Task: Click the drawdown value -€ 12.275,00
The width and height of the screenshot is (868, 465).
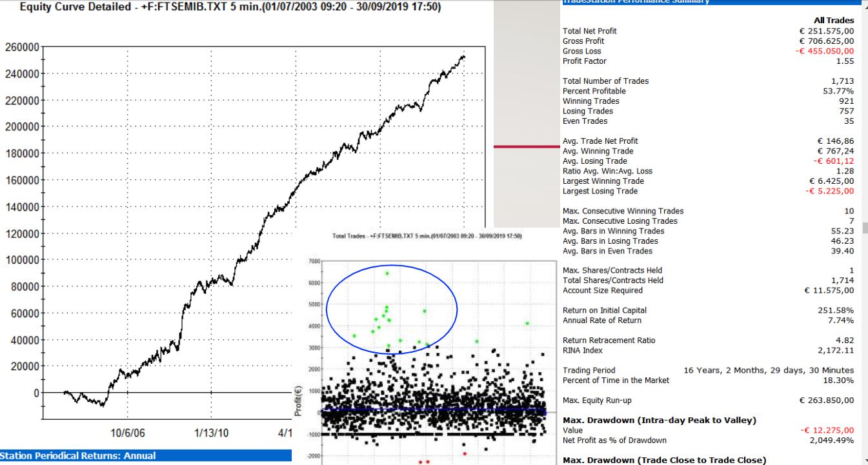Action: coord(827,430)
